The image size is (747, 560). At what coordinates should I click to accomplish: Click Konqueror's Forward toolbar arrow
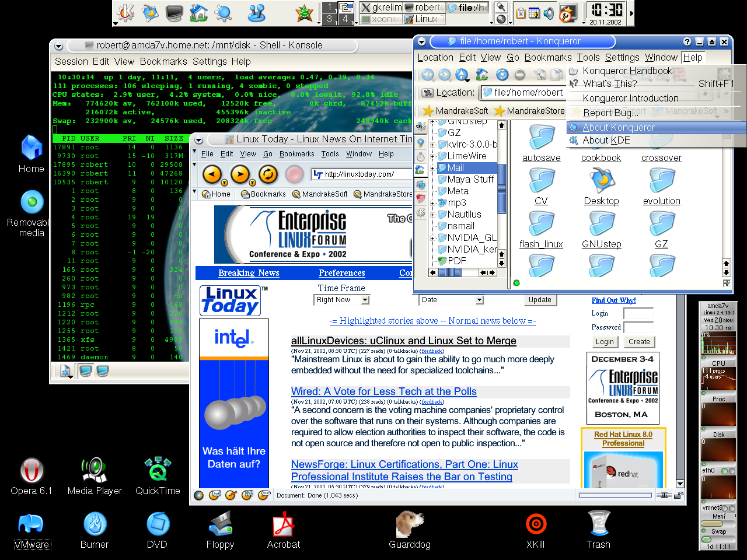[x=445, y=75]
